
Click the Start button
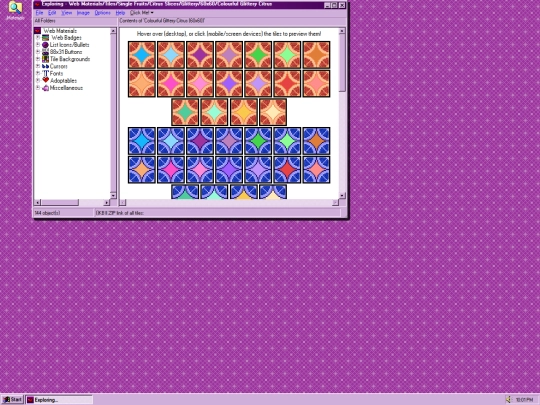(x=12, y=399)
